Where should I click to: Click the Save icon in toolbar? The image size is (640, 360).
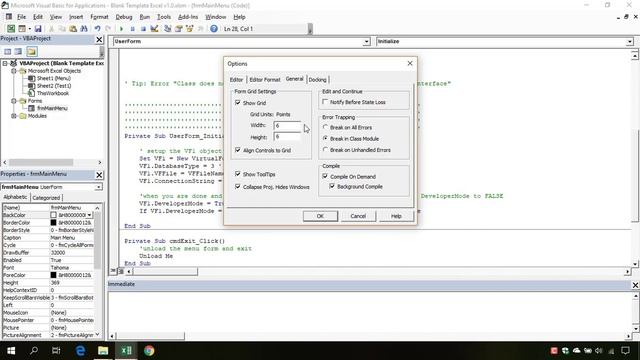coord(38,29)
